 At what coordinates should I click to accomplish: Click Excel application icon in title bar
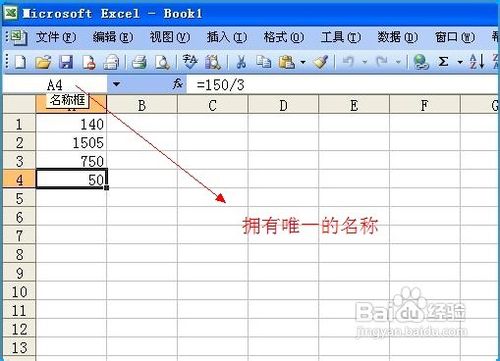tap(11, 13)
